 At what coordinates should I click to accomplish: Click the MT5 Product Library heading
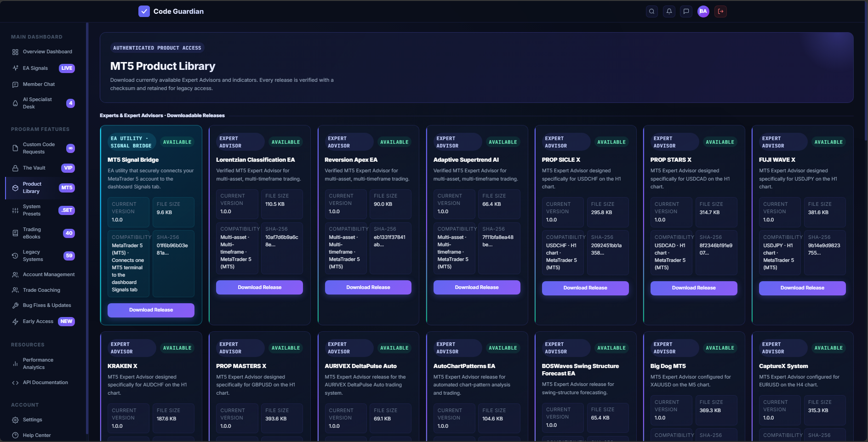[163, 66]
